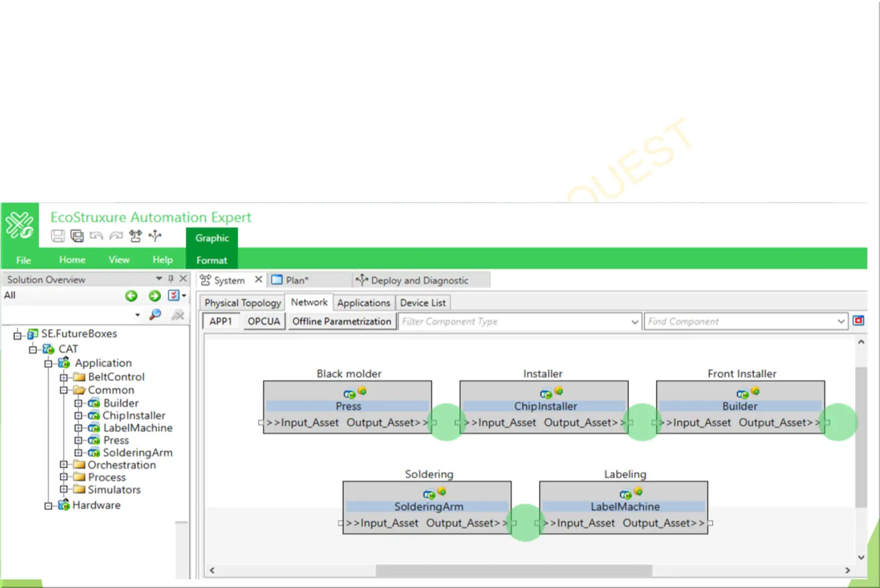The width and height of the screenshot is (880, 588).
Task: Click the Press block type icon
Action: coord(349,394)
